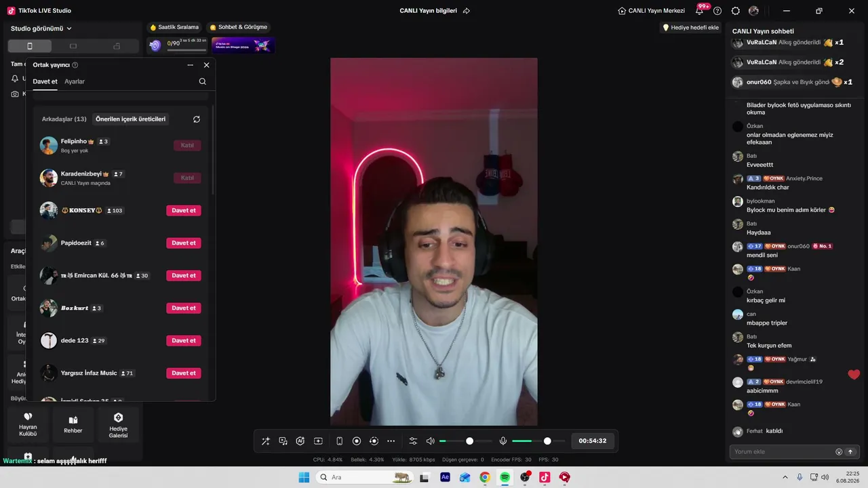
Task: Open the emoji picker in chat box
Action: point(839,452)
